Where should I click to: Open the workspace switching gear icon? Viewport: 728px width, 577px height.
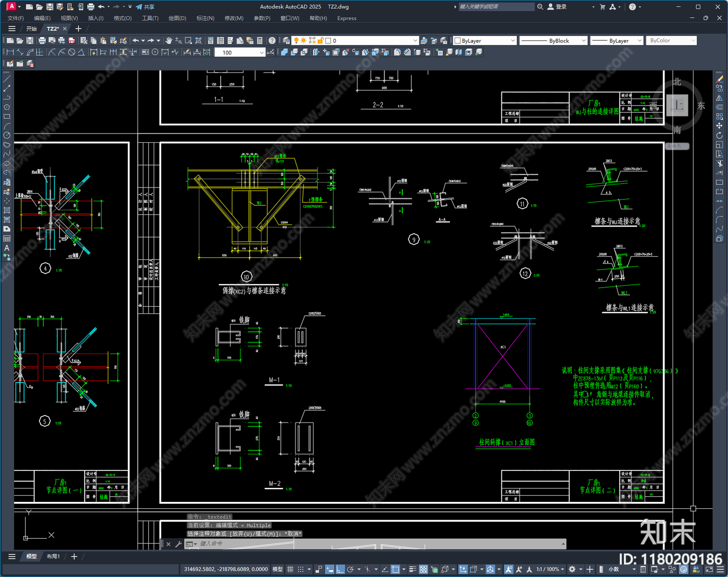pos(572,569)
